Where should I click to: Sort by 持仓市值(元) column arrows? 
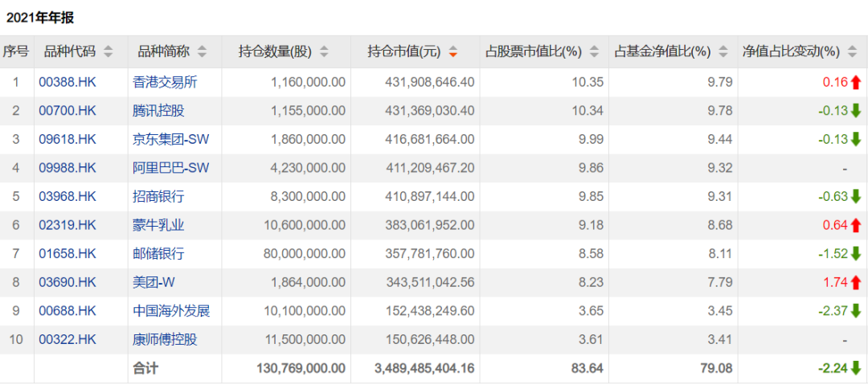pos(453,52)
